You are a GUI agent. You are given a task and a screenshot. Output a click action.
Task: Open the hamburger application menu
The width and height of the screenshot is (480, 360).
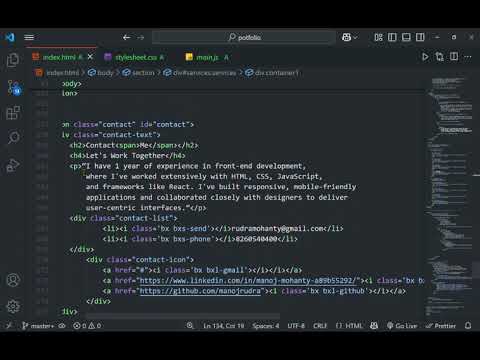[x=29, y=37]
